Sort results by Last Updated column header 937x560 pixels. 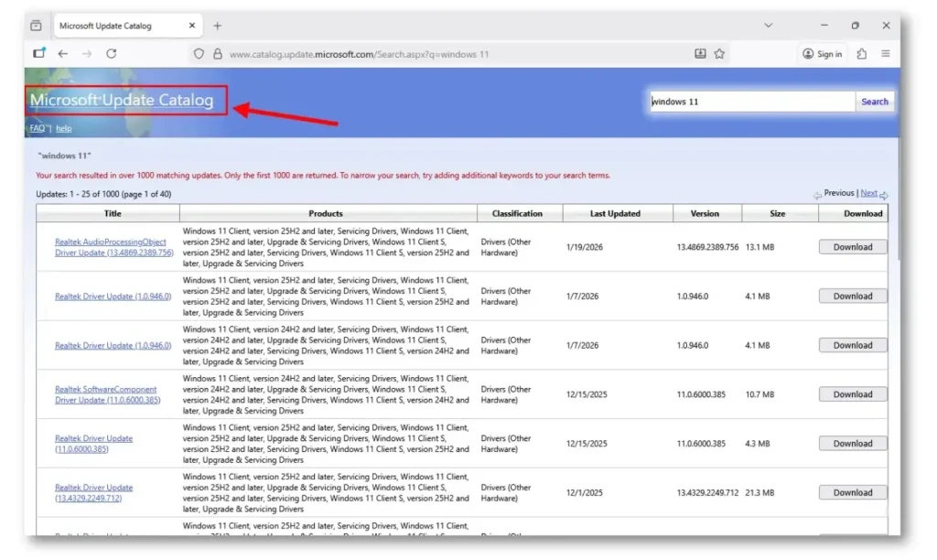pos(615,213)
